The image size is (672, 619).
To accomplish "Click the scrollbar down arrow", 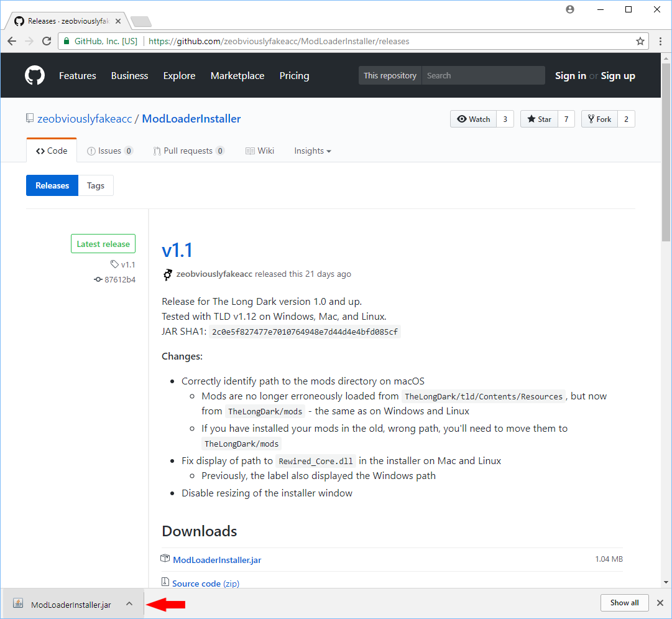I will 666,582.
